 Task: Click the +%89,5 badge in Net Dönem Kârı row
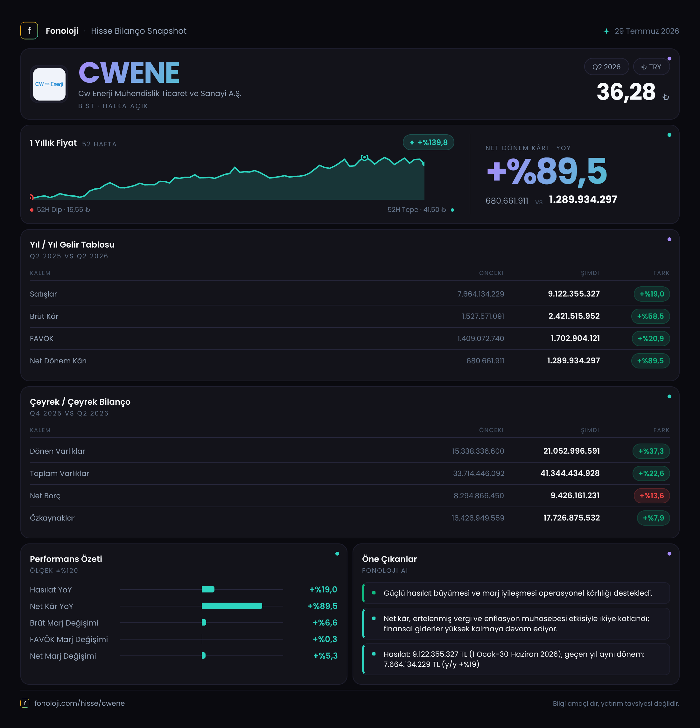pos(651,360)
